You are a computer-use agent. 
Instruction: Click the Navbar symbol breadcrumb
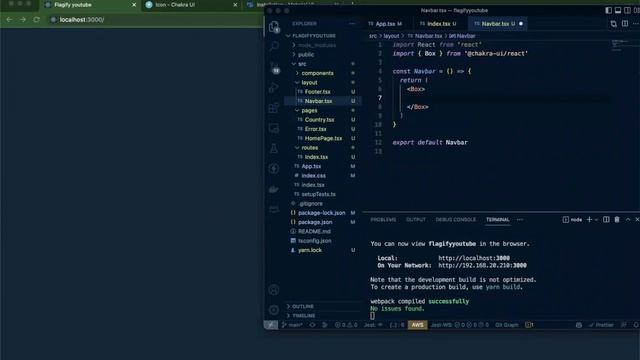[462, 36]
